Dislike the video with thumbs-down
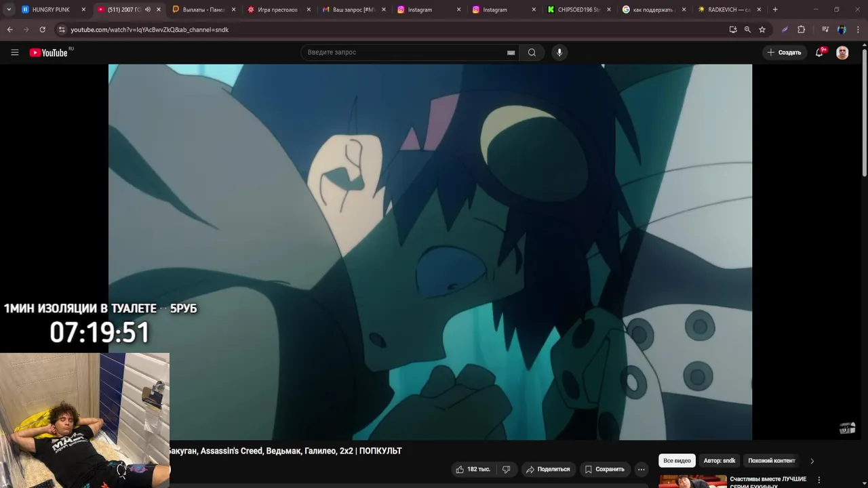 [506, 469]
